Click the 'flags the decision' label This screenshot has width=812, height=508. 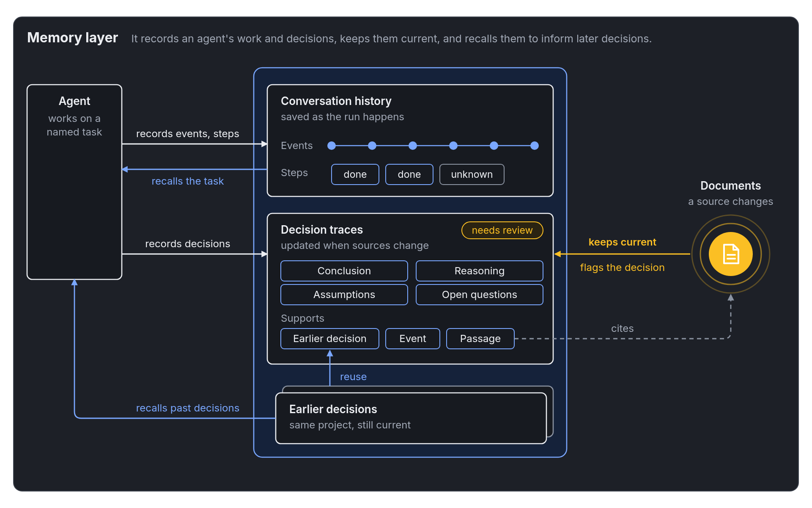(622, 268)
